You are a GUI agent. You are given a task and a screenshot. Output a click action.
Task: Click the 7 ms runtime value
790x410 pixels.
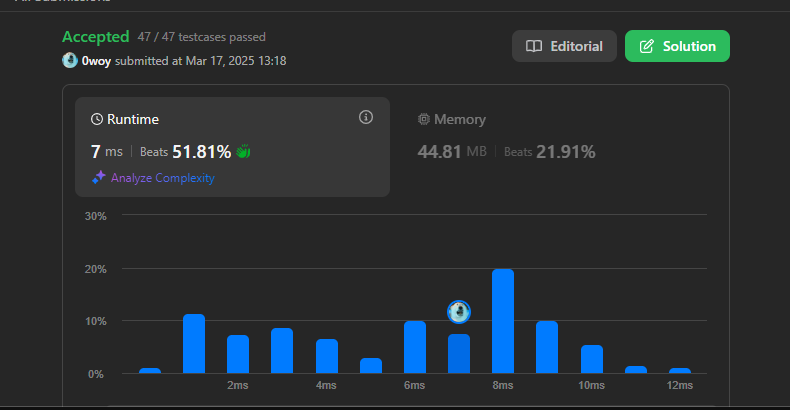click(107, 152)
